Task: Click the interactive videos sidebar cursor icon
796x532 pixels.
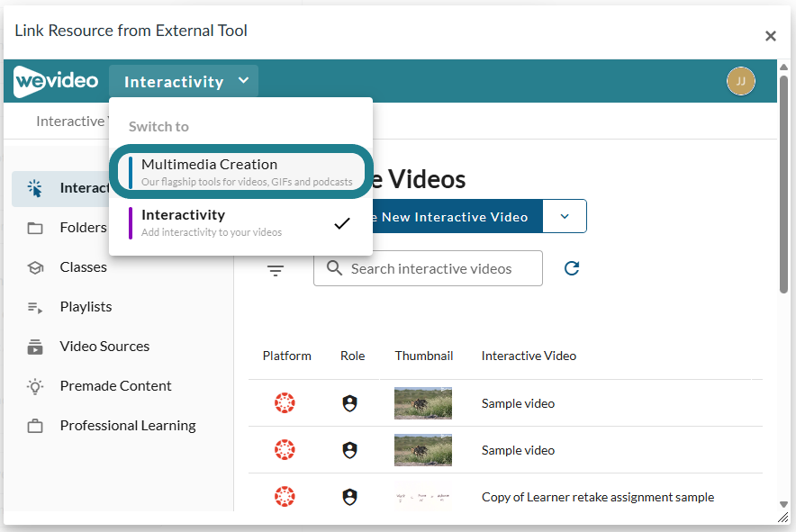Action: tap(34, 188)
